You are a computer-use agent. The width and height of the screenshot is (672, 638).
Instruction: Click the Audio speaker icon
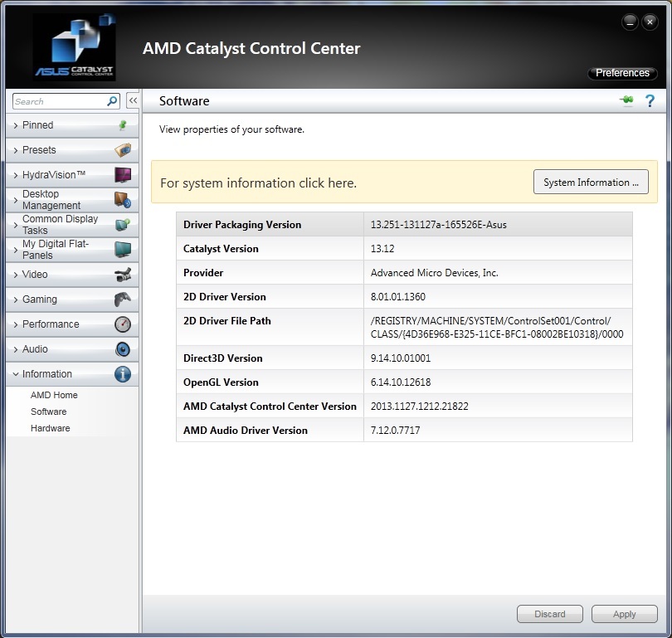pyautogui.click(x=123, y=348)
